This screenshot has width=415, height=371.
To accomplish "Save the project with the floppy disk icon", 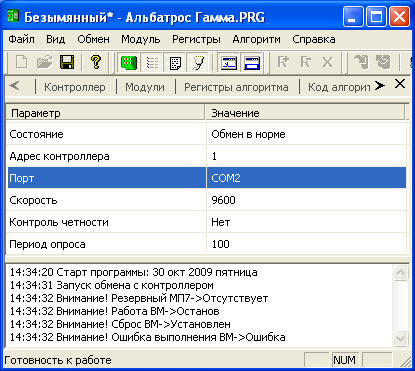I will 67,62.
